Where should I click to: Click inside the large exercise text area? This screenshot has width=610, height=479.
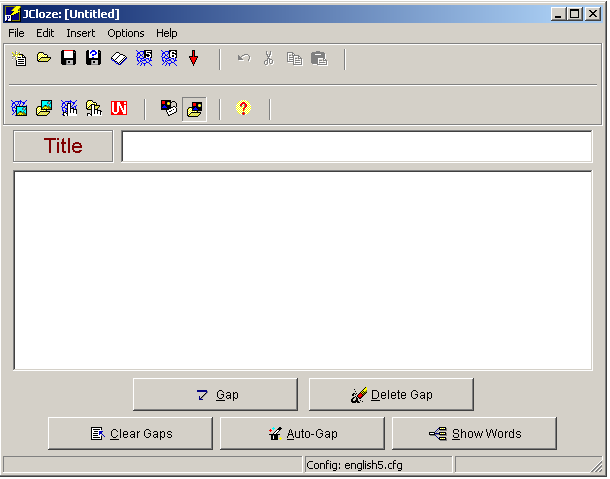coord(303,270)
